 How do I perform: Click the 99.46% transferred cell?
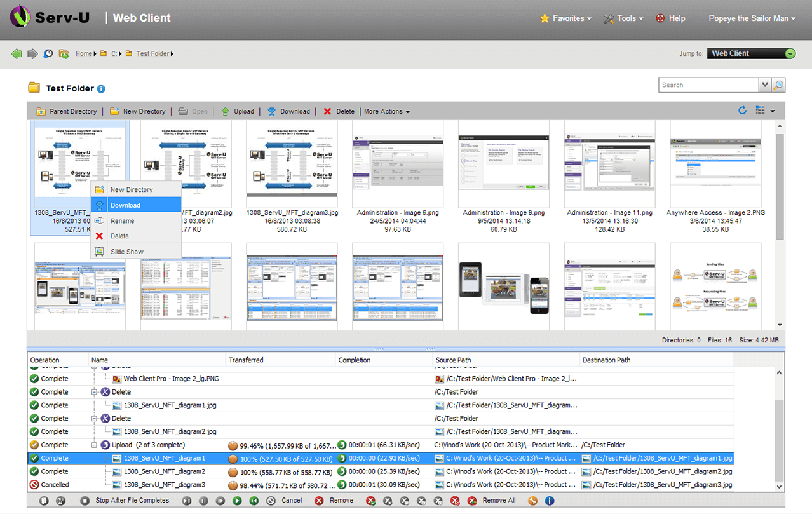tap(281, 445)
